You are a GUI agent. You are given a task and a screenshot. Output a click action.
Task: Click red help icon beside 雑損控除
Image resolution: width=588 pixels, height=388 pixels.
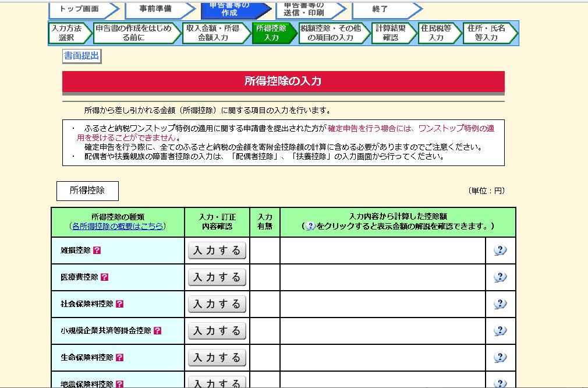[x=97, y=251]
